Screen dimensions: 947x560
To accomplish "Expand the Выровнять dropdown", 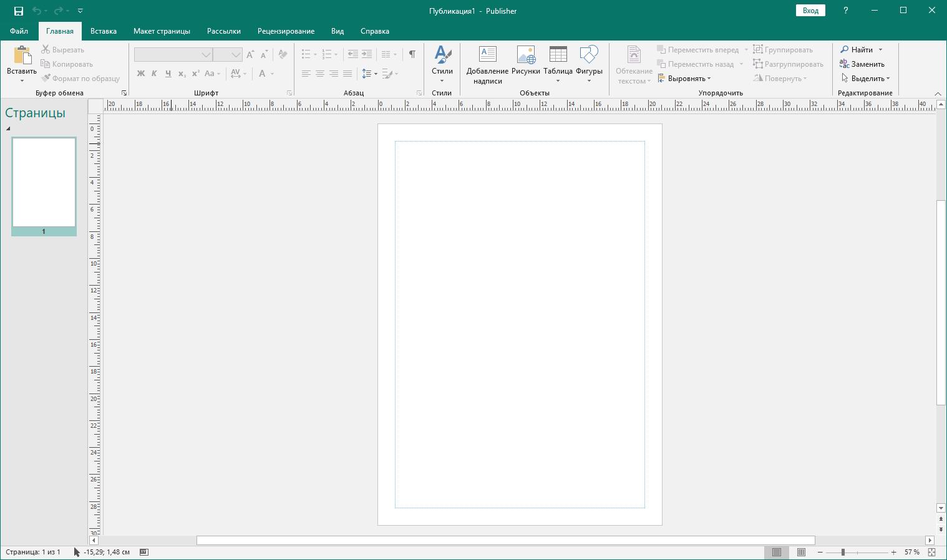I will point(686,79).
